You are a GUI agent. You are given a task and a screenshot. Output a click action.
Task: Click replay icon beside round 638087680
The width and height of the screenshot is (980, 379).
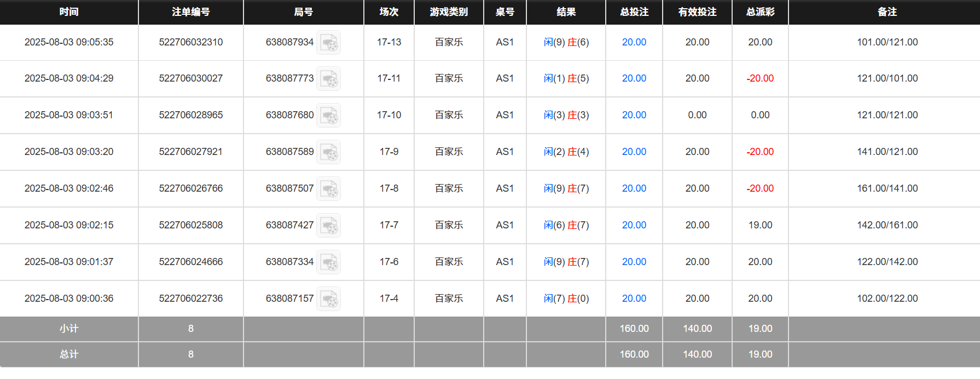(x=329, y=116)
